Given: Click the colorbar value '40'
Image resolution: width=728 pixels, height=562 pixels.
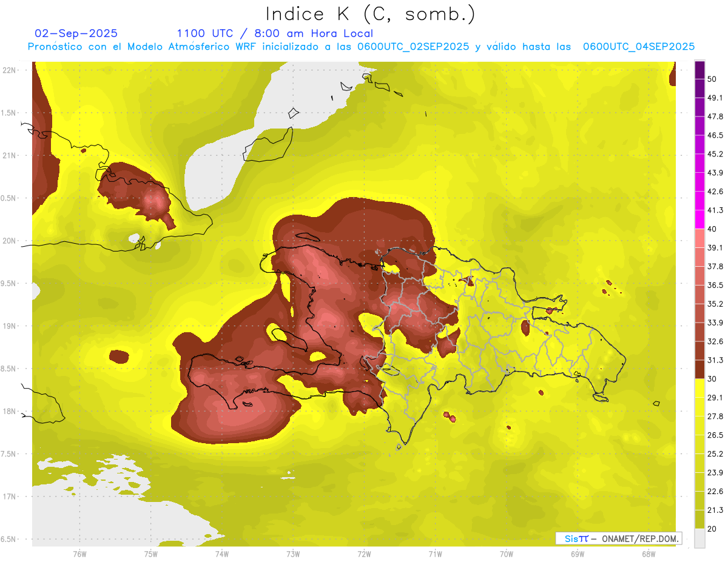Looking at the screenshot, I should pyautogui.click(x=713, y=229).
